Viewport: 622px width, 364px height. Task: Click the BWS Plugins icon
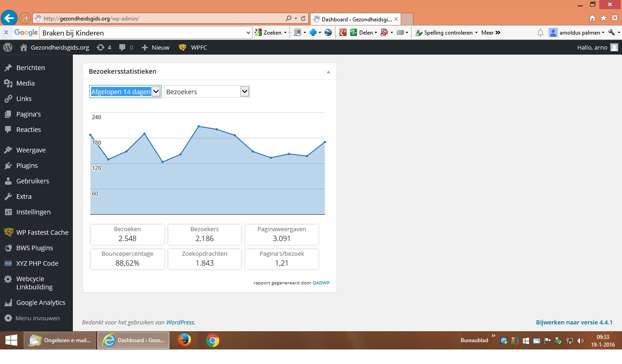pyautogui.click(x=8, y=248)
